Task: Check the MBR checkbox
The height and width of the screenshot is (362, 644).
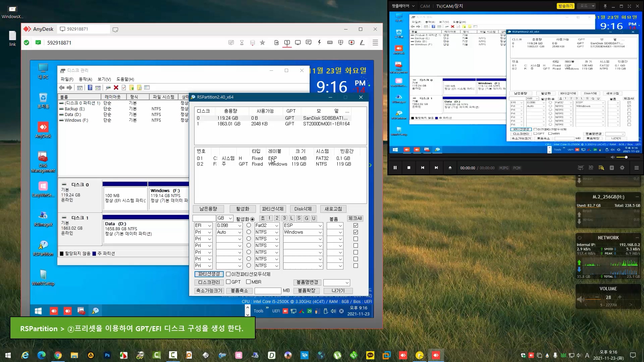Action: point(248,282)
